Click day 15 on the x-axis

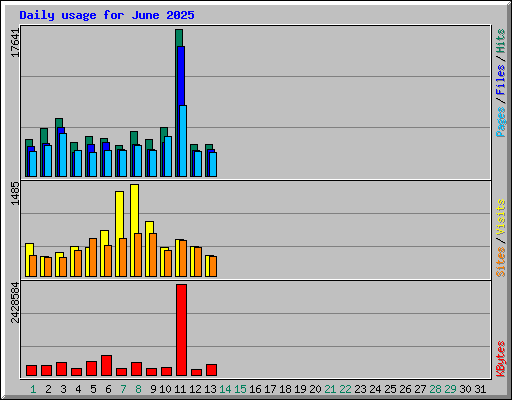[x=240, y=389]
